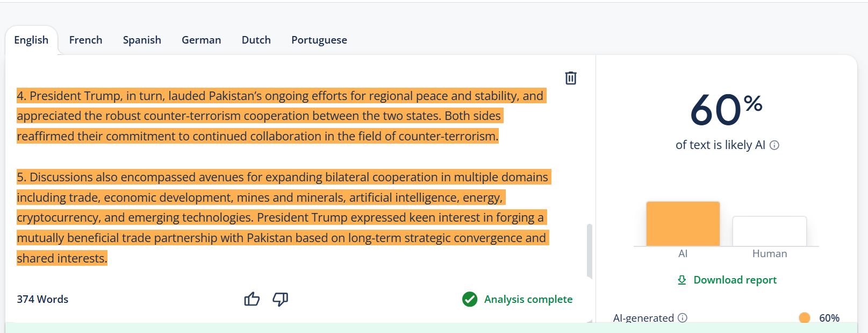The width and height of the screenshot is (868, 333).
Task: Click the orange AI bar in chart
Action: (683, 224)
